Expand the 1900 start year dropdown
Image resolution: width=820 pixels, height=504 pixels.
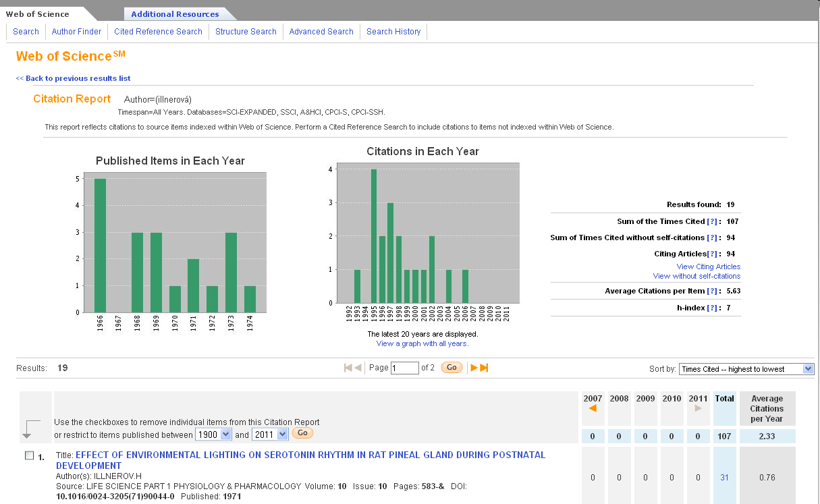pyautogui.click(x=213, y=435)
